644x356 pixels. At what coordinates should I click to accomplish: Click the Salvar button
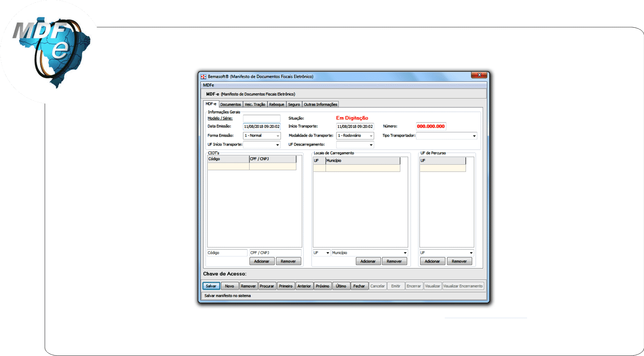[211, 286]
